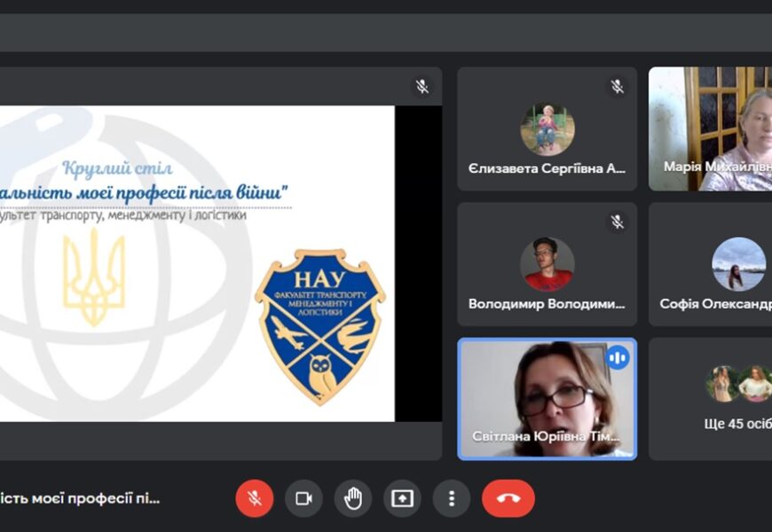Click Софія Олександрівна's round avatar
This screenshot has height=532, width=772.
coord(737,263)
